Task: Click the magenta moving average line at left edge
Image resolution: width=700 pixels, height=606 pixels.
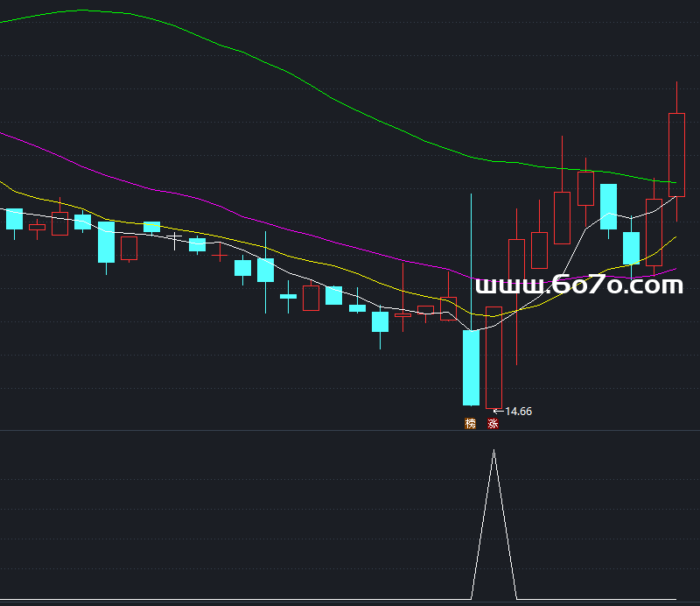Action: coord(3,134)
